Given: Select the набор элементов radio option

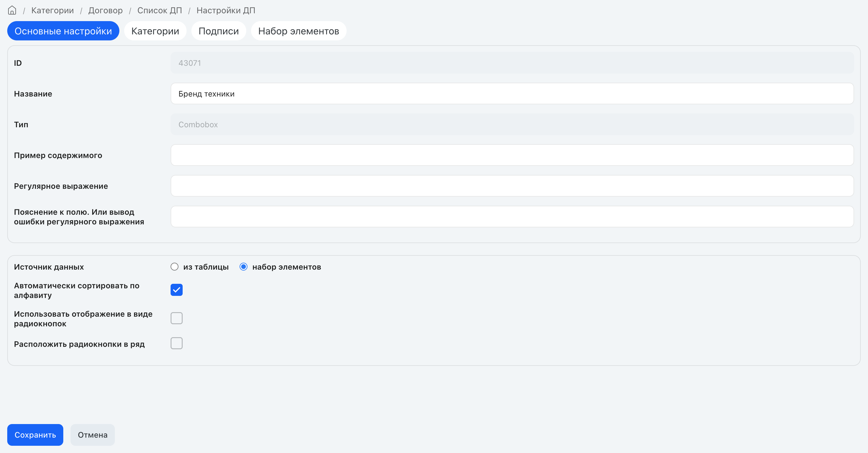Looking at the screenshot, I should [x=243, y=267].
